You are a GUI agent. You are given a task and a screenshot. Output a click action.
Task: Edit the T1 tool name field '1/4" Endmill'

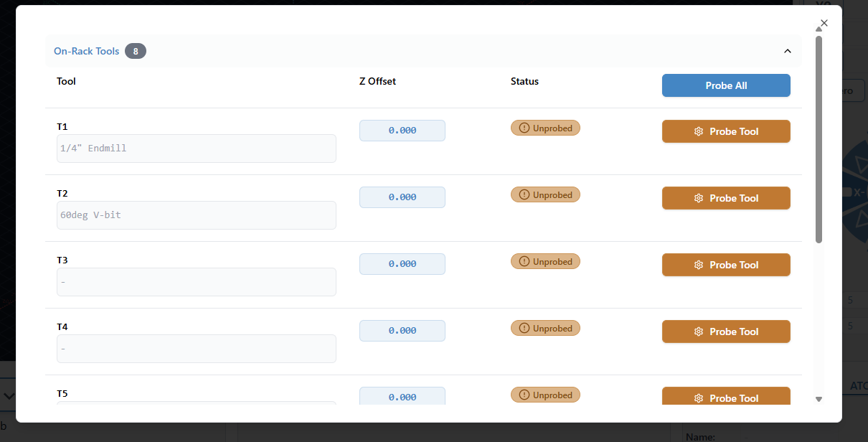click(196, 149)
